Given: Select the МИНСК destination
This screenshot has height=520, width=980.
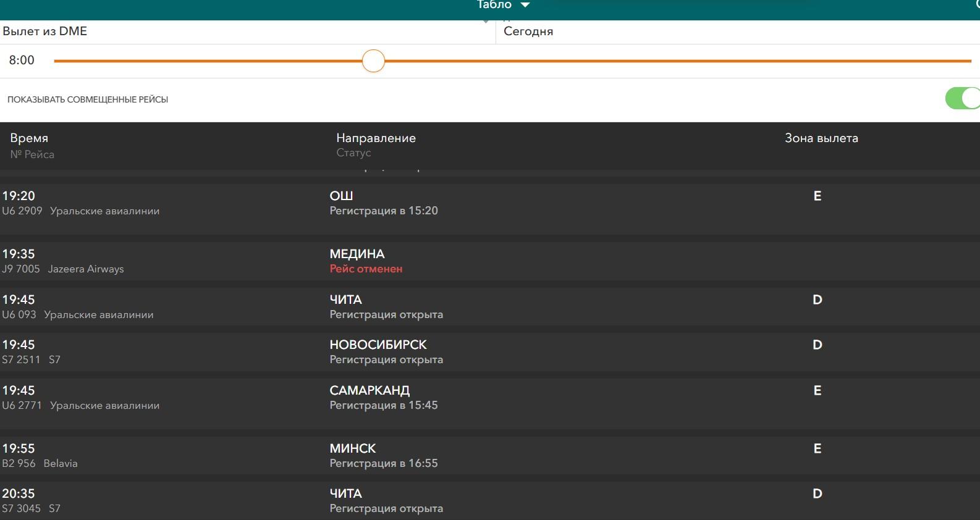Looking at the screenshot, I should [353, 448].
